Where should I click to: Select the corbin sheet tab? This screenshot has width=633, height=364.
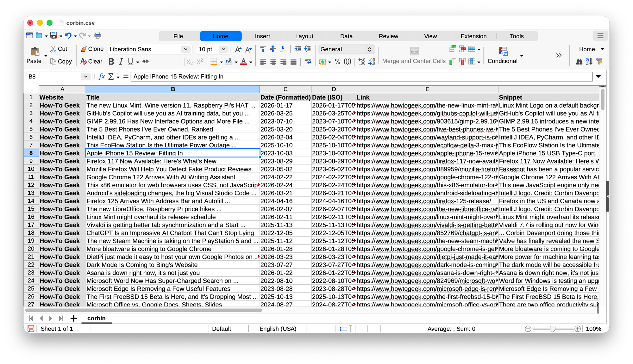click(x=97, y=318)
